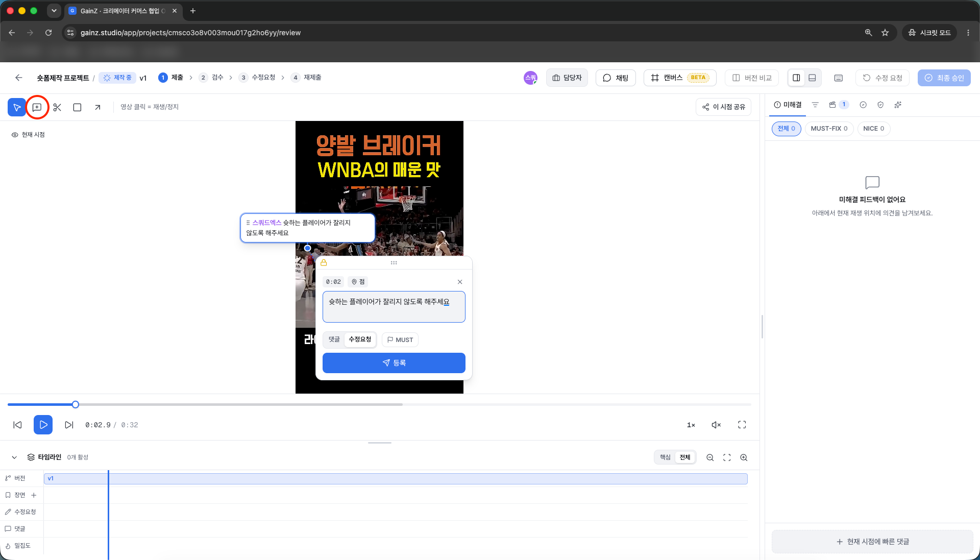Viewport: 980px width, 560px height.
Task: Click the 0:02 timestamp chip
Action: click(x=333, y=282)
